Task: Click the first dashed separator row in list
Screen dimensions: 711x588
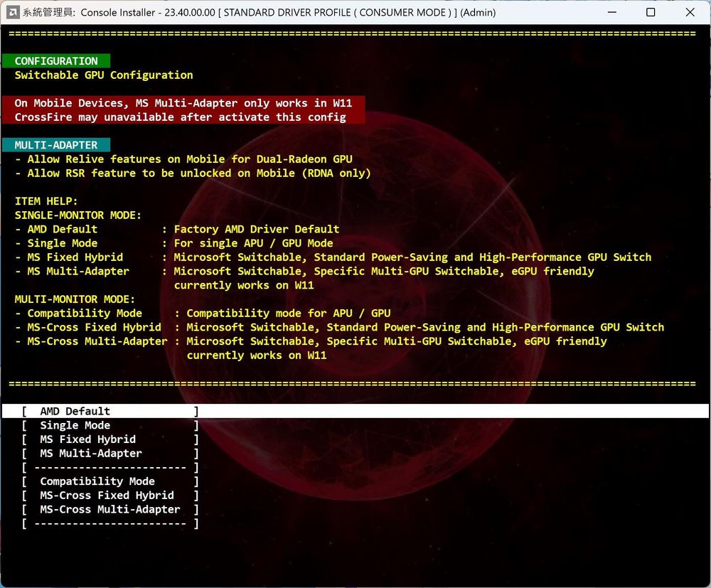Action: [x=109, y=467]
